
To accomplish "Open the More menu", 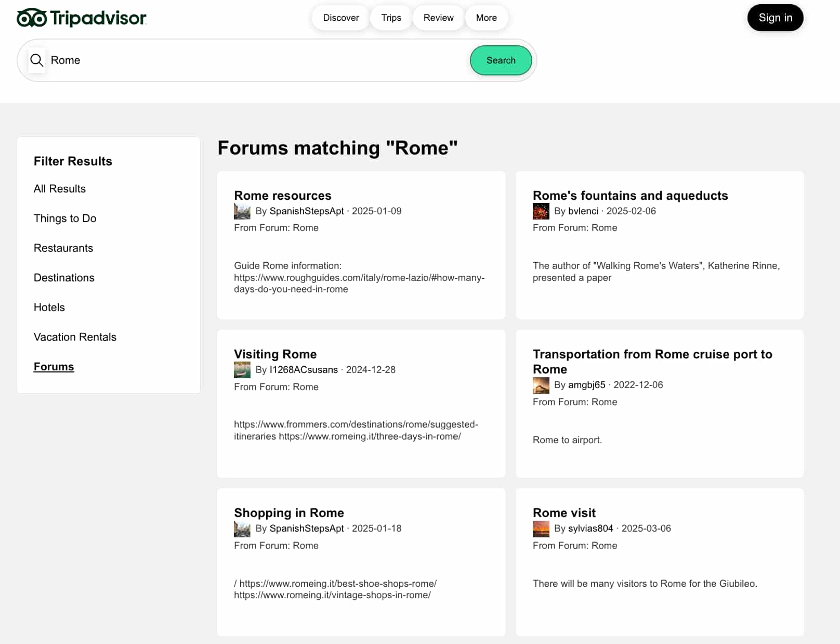I will (486, 18).
